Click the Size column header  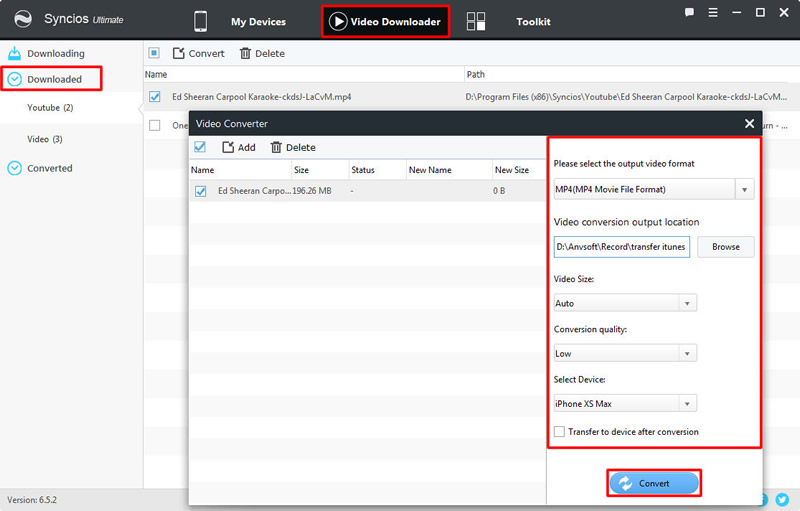[302, 170]
